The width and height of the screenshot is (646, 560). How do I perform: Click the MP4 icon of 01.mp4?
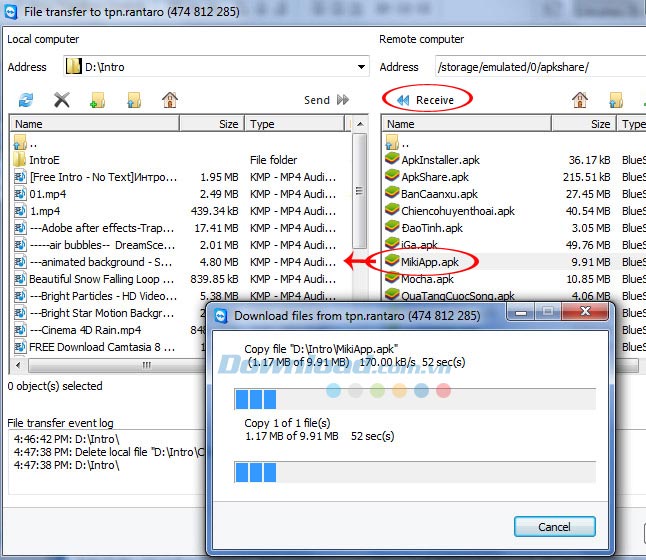(21, 194)
